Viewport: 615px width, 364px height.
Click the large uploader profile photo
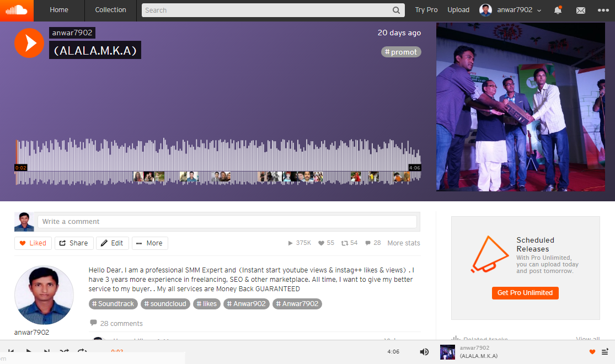point(44,295)
